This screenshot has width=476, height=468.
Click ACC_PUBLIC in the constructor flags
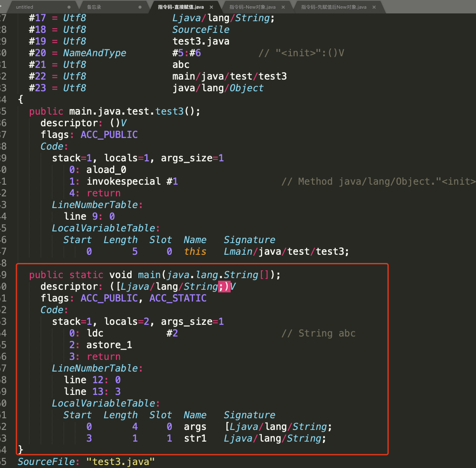click(x=109, y=135)
